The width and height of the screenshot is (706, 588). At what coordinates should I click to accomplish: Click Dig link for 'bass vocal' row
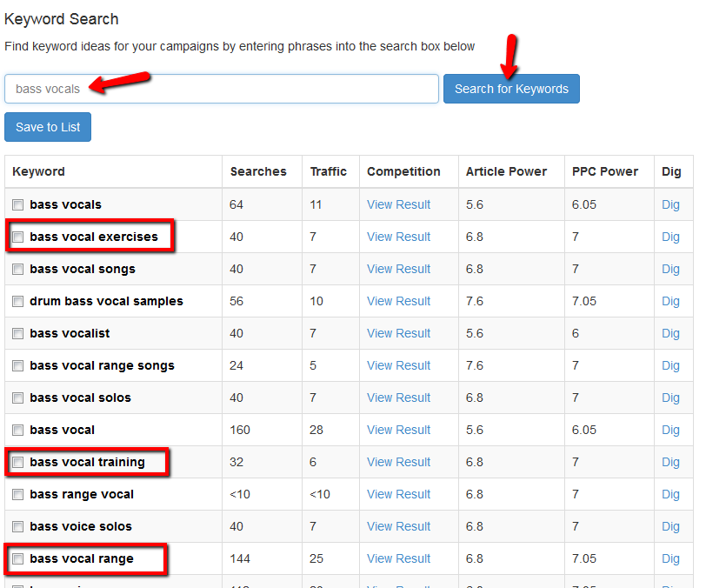670,430
